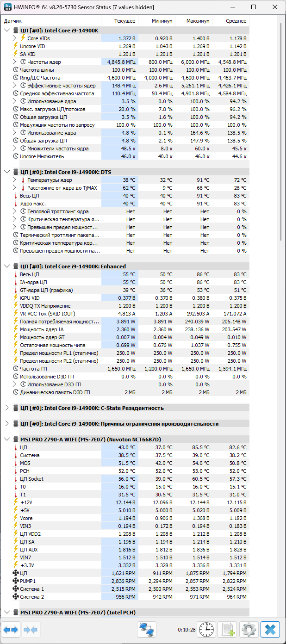
Task: Expand the Частоты ядер row
Action: [x=15, y=62]
